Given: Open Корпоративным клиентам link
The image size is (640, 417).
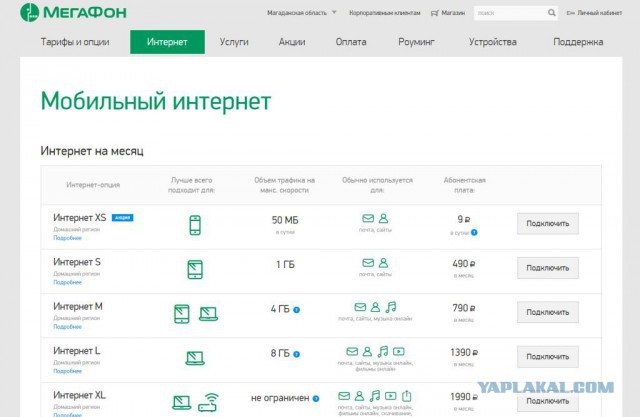Looking at the screenshot, I should coord(384,13).
